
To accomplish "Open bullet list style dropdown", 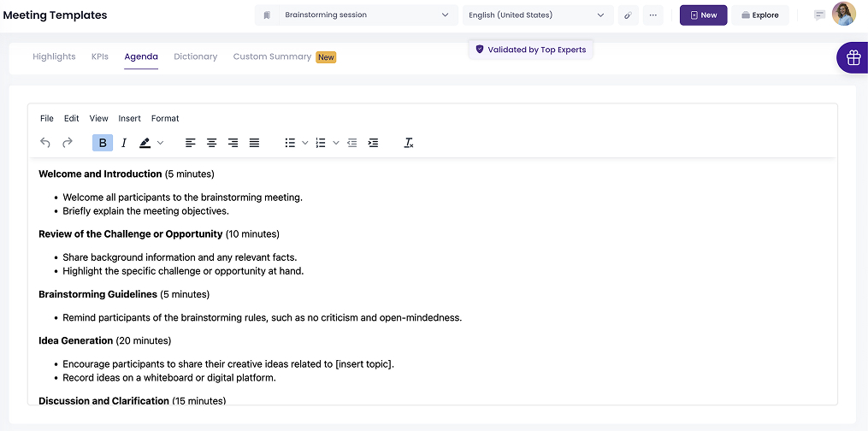I will (305, 143).
